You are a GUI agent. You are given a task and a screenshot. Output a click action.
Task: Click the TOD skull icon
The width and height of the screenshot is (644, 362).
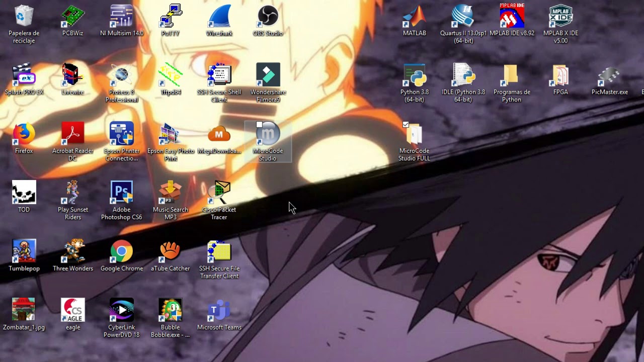point(24,193)
